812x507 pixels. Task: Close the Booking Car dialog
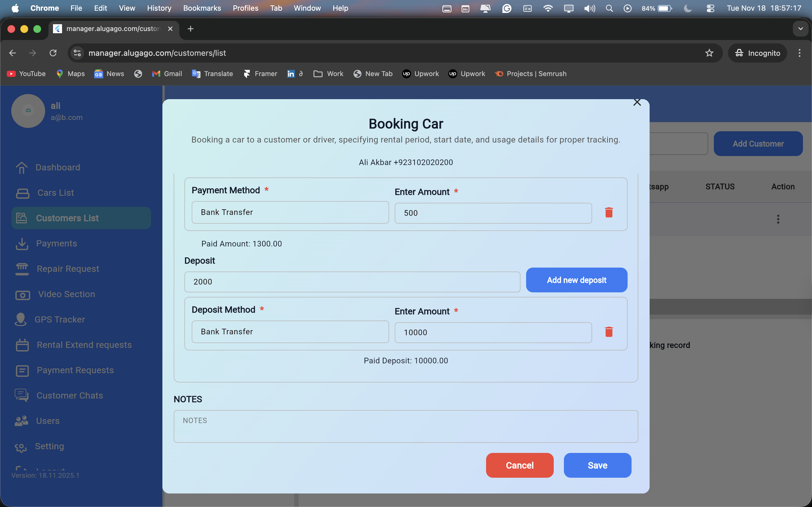pyautogui.click(x=637, y=103)
